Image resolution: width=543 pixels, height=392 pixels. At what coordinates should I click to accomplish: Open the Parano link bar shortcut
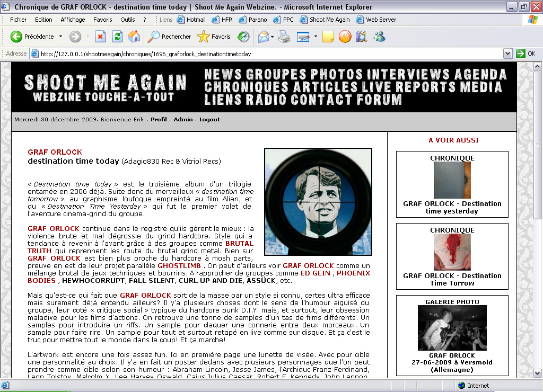tap(252, 20)
